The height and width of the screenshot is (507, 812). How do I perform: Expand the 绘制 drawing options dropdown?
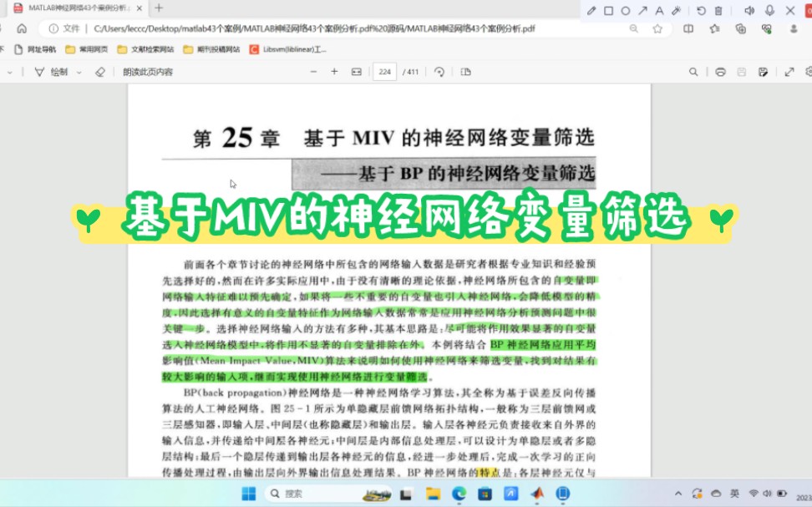click(x=78, y=72)
